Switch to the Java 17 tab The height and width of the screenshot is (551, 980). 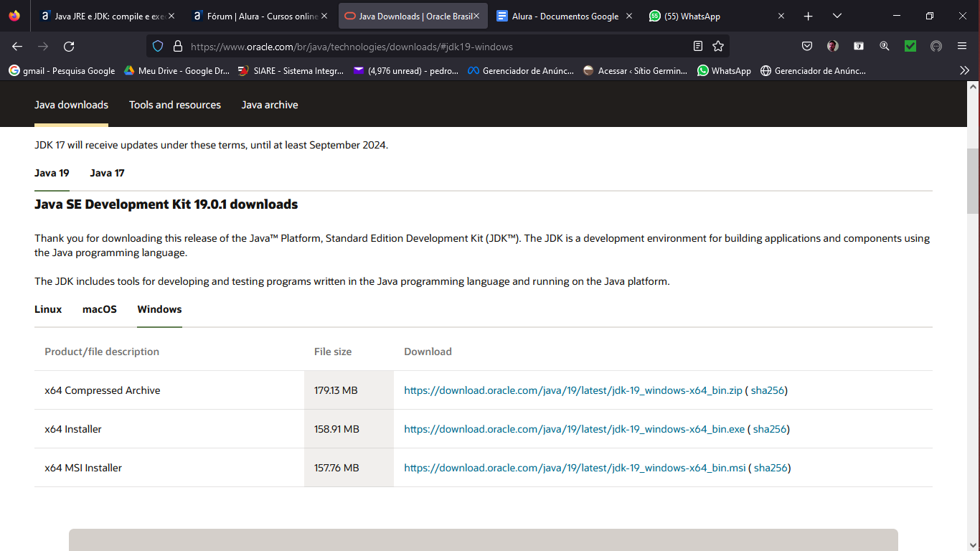[107, 173]
